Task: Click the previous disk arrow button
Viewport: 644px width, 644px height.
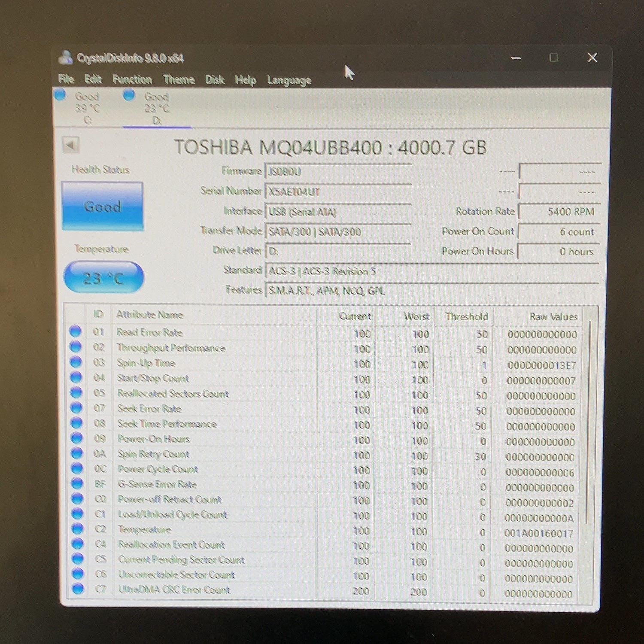Action: tap(70, 145)
